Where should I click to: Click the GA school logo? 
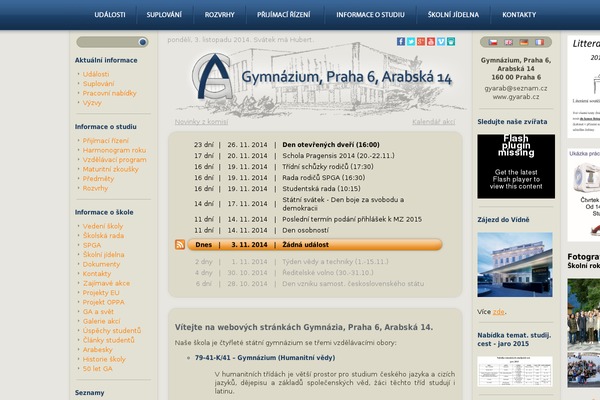point(213,77)
